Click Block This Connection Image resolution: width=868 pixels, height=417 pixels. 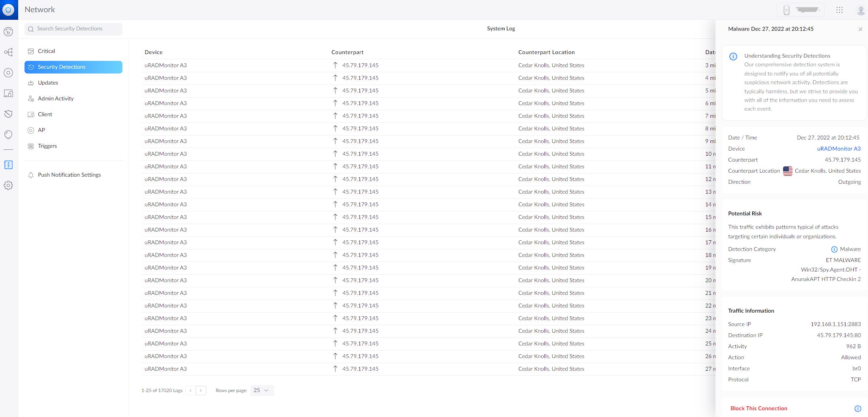click(759, 409)
